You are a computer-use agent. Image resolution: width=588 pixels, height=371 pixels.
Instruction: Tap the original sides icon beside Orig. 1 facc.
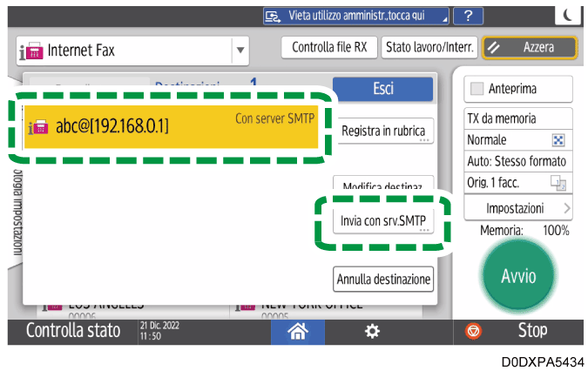(x=558, y=183)
